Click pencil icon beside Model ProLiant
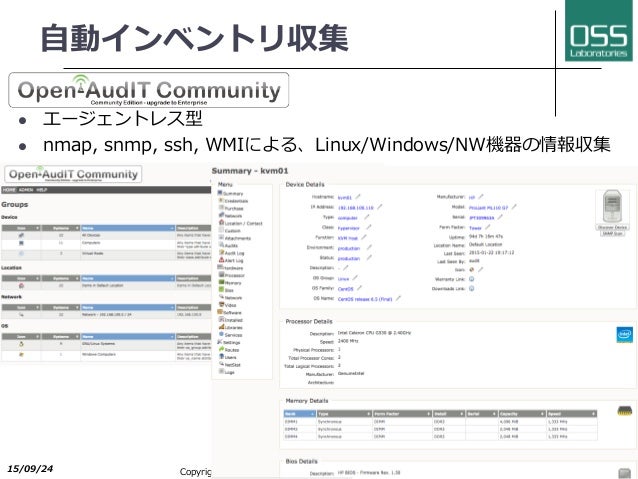 coord(514,207)
